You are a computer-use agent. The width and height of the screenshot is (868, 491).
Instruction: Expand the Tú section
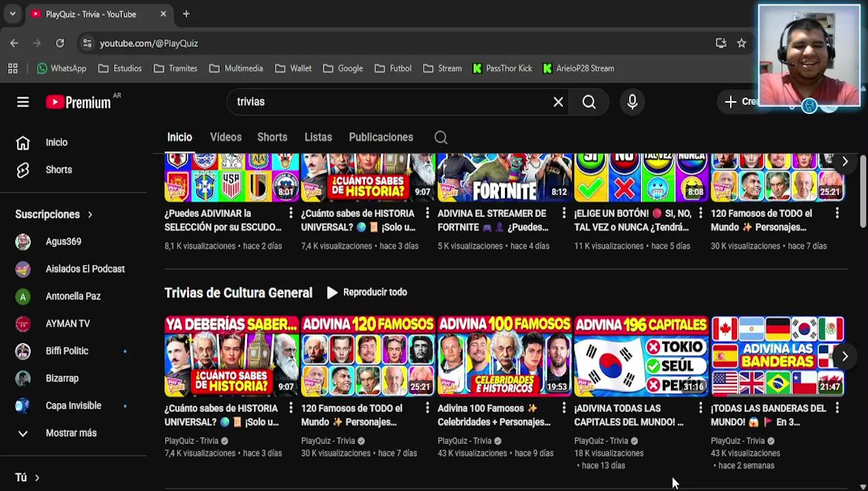[x=27, y=477]
